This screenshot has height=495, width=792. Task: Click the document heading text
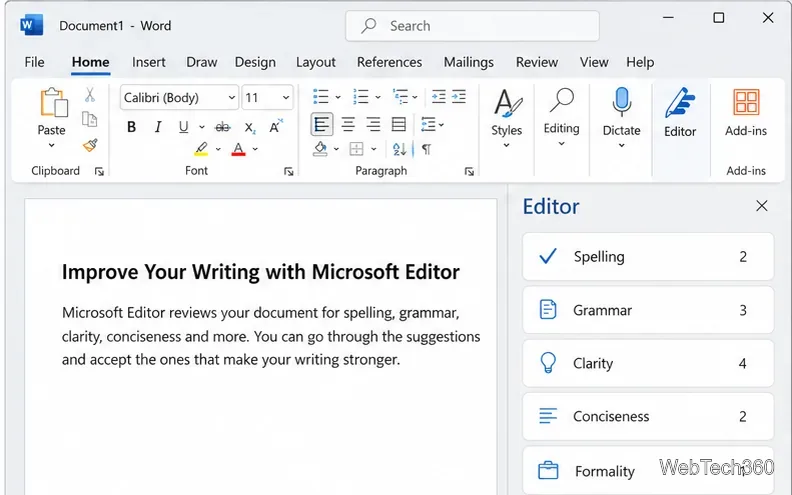point(261,272)
